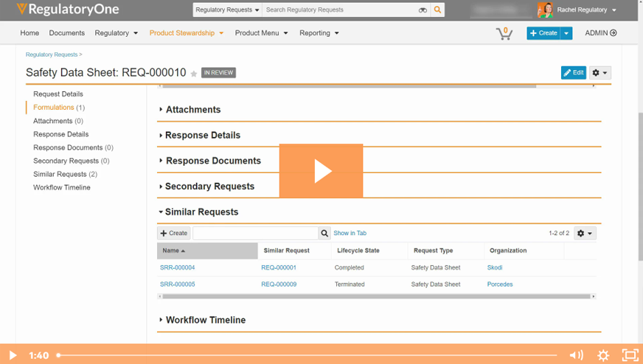Click Create in Similar Requests section

tap(174, 234)
